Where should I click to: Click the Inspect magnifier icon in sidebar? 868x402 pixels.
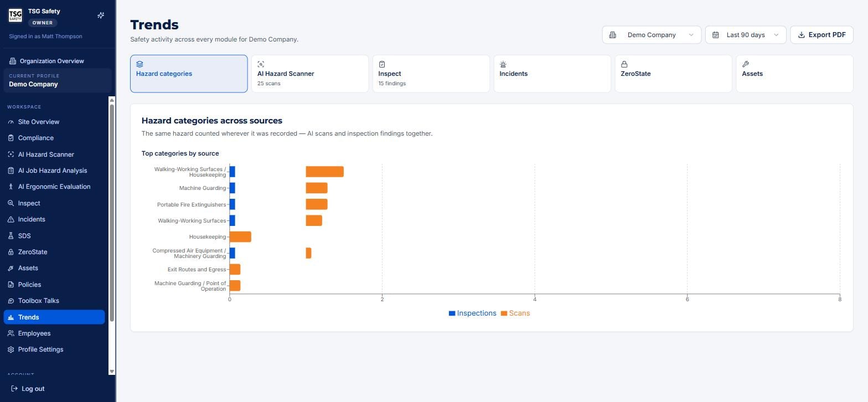[11, 203]
